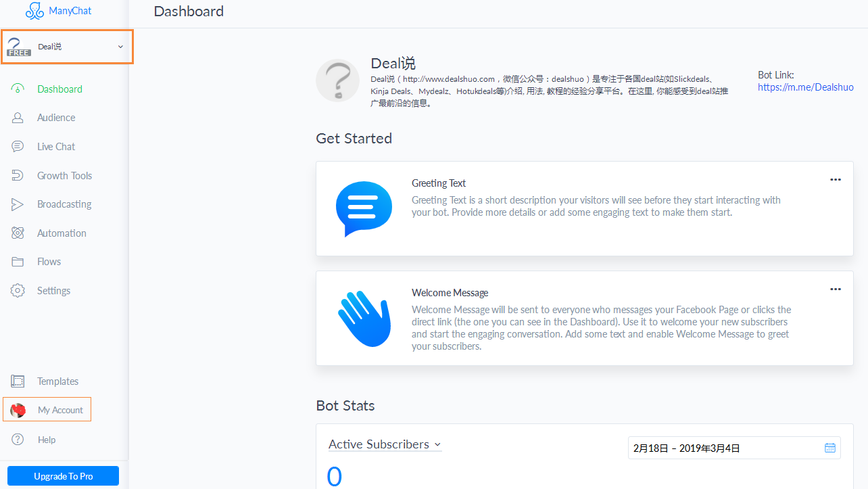This screenshot has height=489, width=868.
Task: Expand the Active Subscribers dropdown
Action: (385, 444)
